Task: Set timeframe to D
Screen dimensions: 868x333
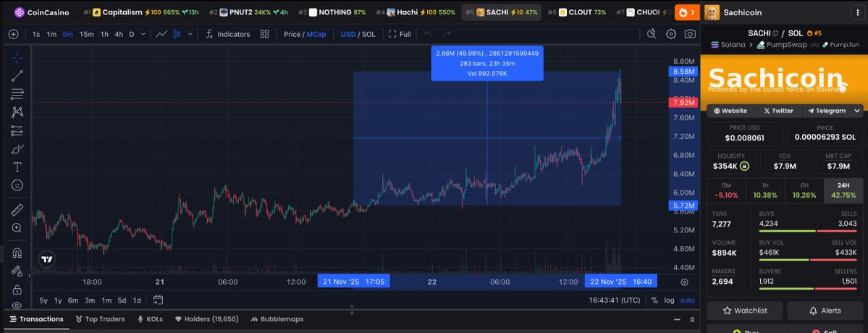Action: [132, 34]
